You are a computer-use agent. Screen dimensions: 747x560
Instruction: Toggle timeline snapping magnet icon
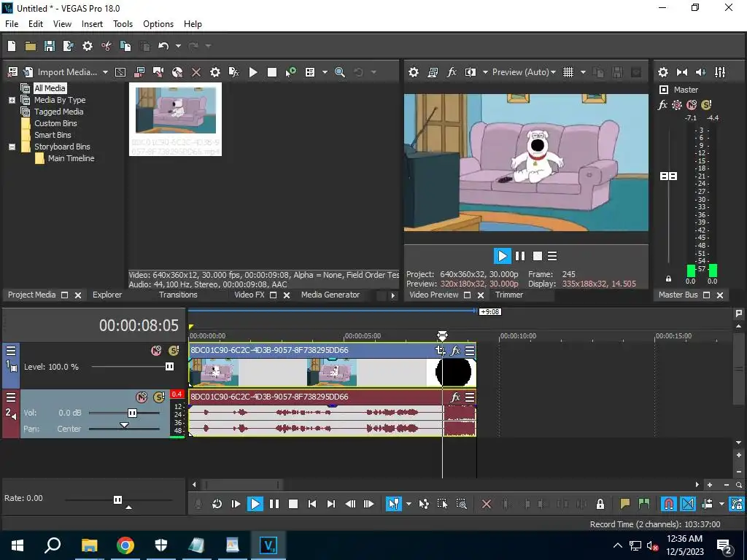tap(669, 504)
